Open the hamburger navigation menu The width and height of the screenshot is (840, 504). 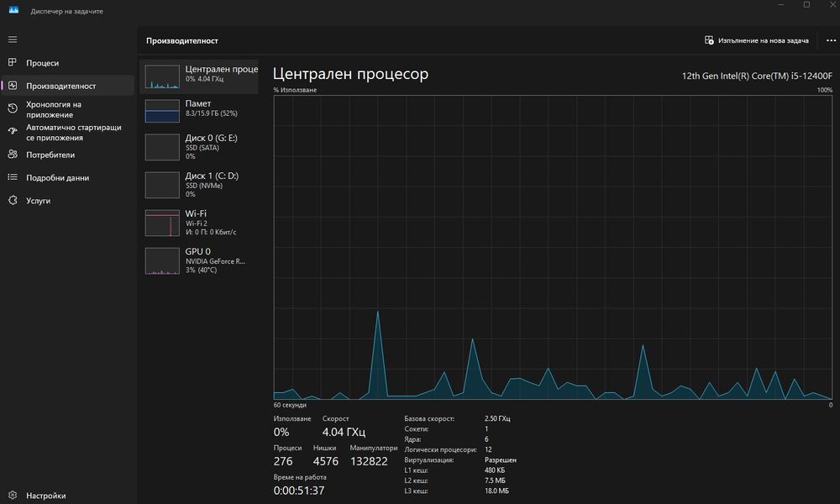tap(13, 39)
